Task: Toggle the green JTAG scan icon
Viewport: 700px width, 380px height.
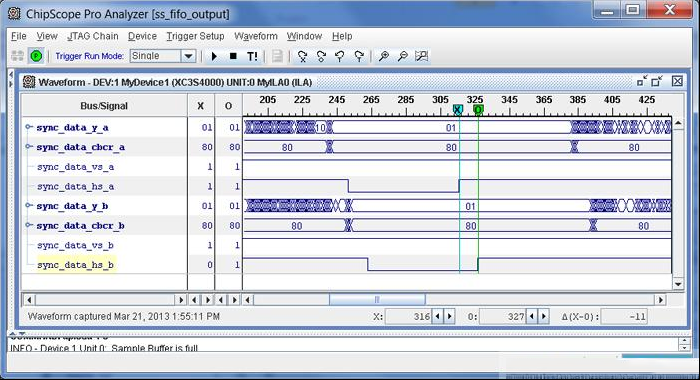Action: coord(36,56)
